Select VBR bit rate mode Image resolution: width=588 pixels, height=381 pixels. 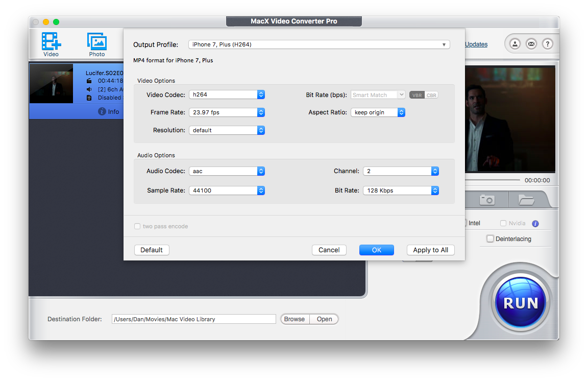pyautogui.click(x=417, y=95)
